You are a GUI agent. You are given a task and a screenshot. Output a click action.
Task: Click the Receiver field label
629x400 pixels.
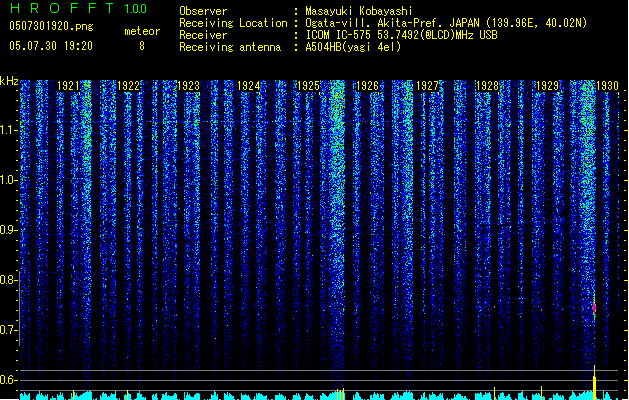coord(203,35)
